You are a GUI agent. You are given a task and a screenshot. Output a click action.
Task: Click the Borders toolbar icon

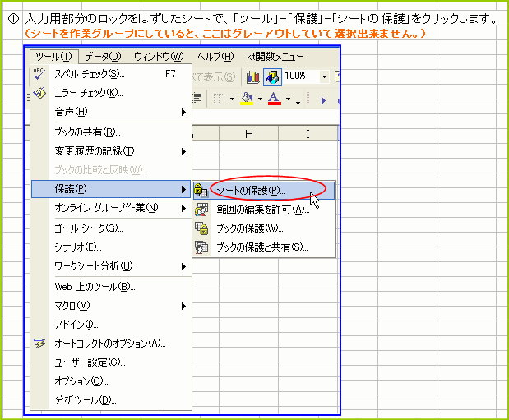(x=219, y=99)
